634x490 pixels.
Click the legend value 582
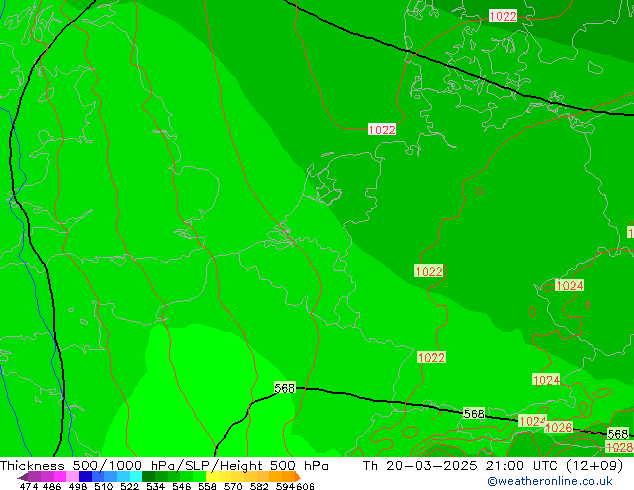coord(259,486)
